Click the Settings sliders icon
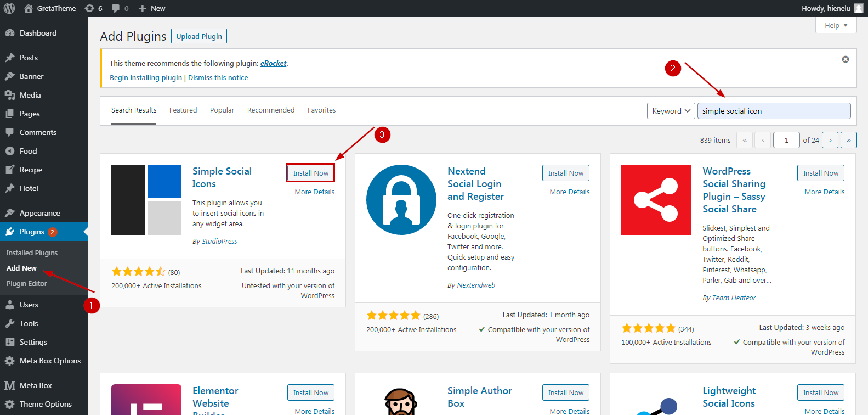The width and height of the screenshot is (868, 415). click(x=10, y=342)
